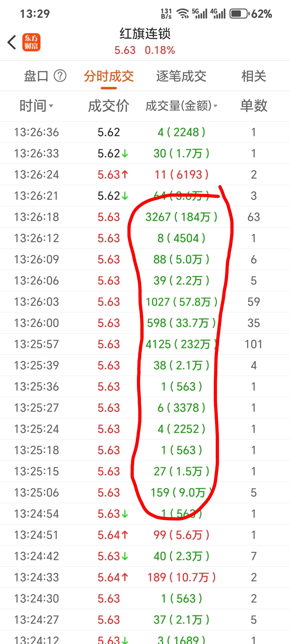Tap the back arrow icon
290x644 pixels.
coord(12,42)
